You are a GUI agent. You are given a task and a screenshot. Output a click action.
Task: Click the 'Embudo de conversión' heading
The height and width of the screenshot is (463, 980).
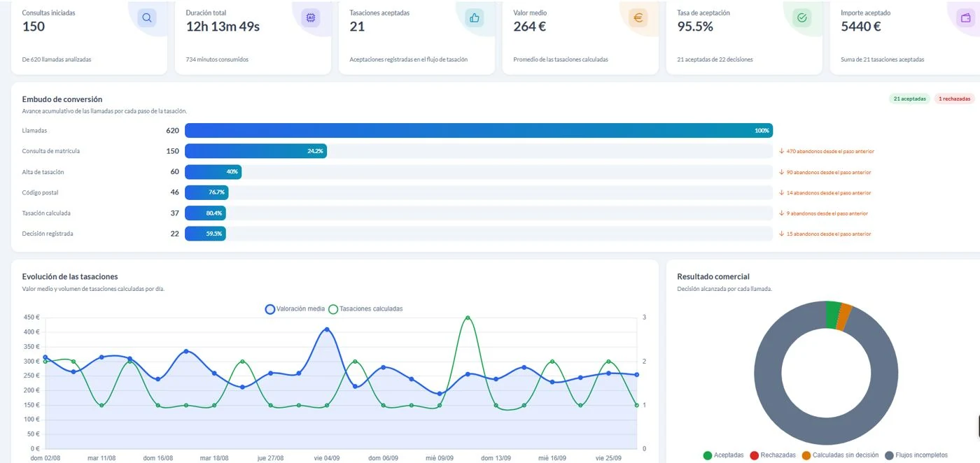[x=62, y=99]
